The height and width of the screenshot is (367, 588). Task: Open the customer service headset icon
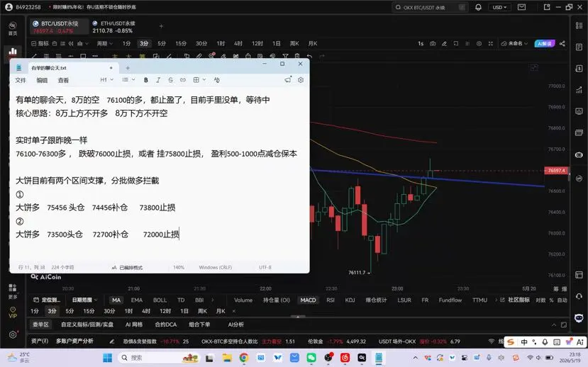[x=579, y=296]
